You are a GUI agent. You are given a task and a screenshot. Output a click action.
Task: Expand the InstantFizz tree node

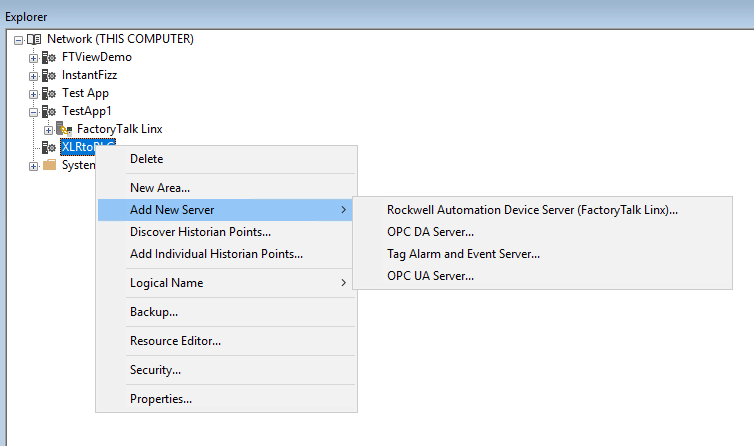click(33, 76)
